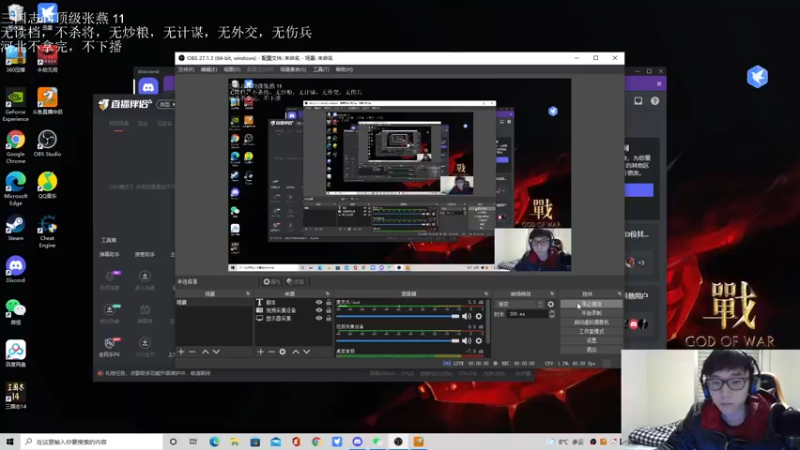
Task: Click the taskbar search box
Action: tap(92, 441)
